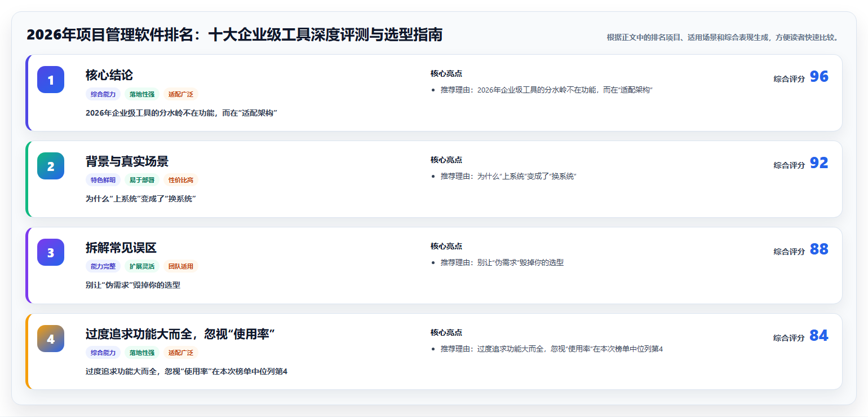Open the 核心结论 card title
The image size is (868, 417).
pyautogui.click(x=109, y=75)
